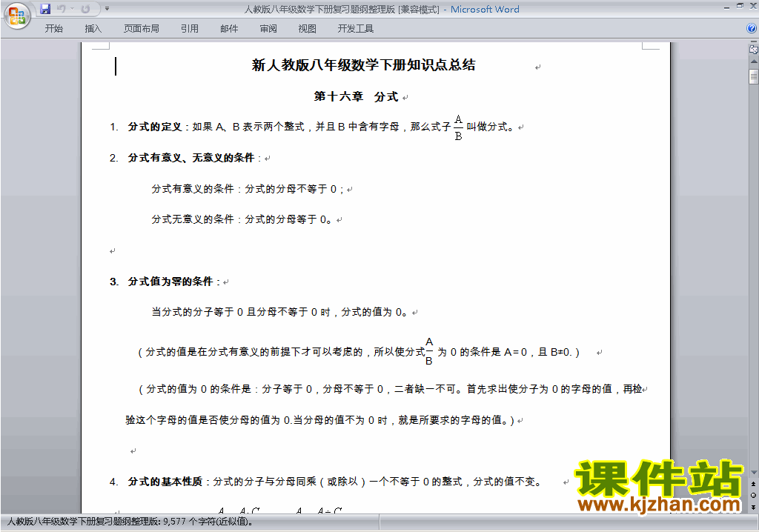Toggle the ruler icon above scrollbar

[x=754, y=49]
